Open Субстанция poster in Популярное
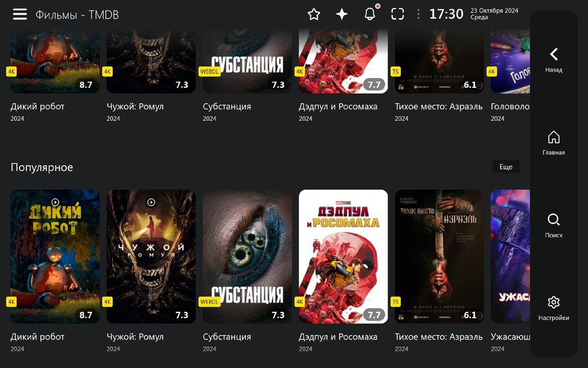Viewport: 588px width, 368px height. click(247, 257)
